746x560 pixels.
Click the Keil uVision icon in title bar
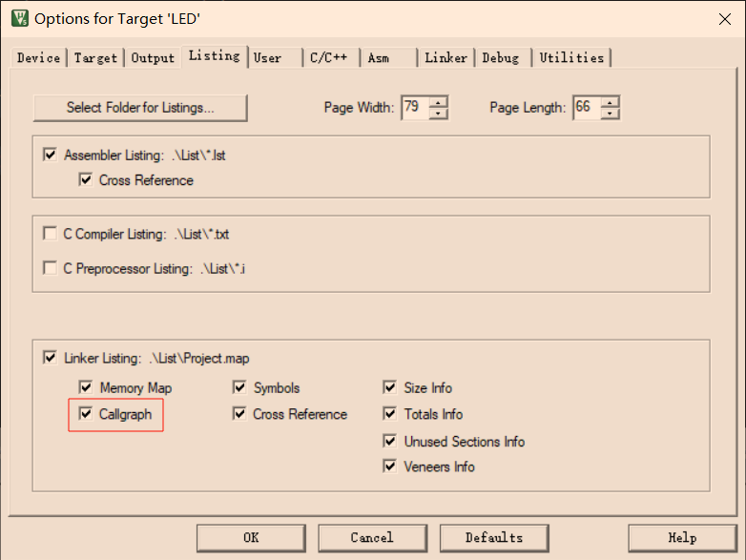pyautogui.click(x=20, y=18)
